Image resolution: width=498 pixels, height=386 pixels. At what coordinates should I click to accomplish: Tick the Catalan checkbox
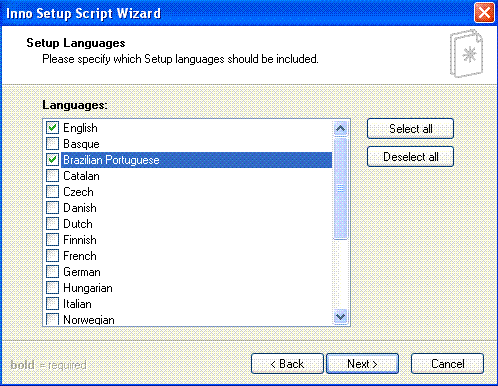coord(52,176)
